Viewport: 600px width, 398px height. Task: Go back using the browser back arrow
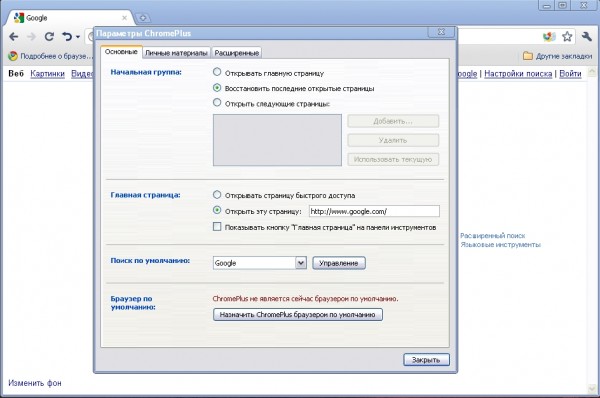(x=14, y=37)
